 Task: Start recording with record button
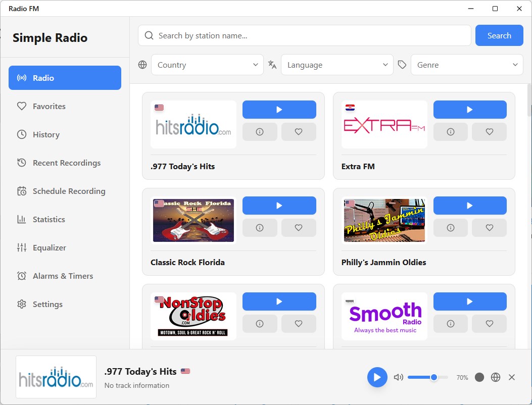tap(479, 377)
